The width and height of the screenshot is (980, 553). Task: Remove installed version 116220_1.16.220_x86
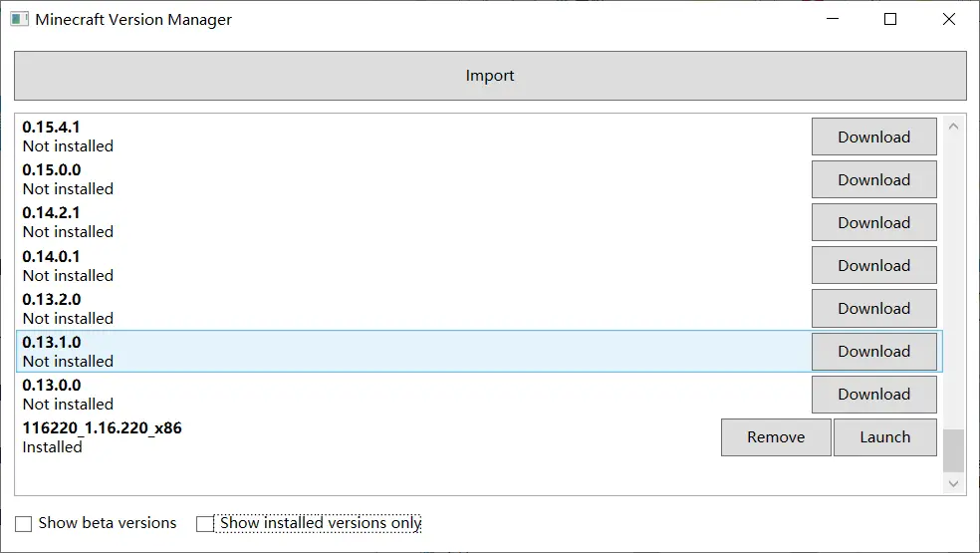click(x=776, y=437)
